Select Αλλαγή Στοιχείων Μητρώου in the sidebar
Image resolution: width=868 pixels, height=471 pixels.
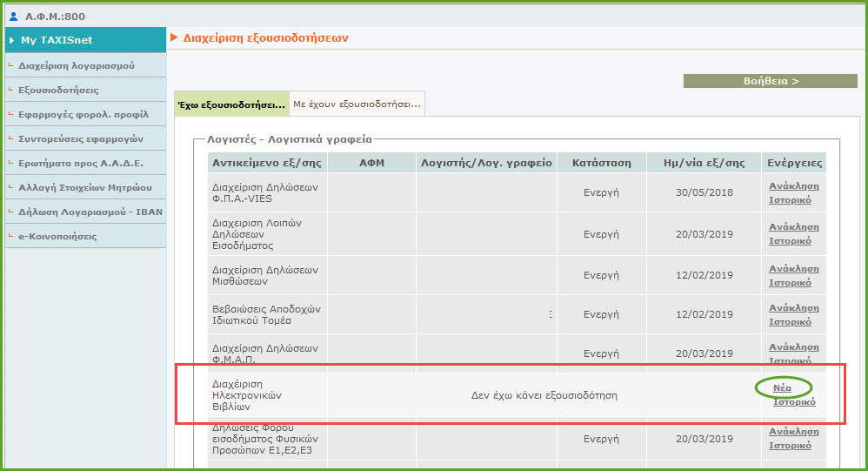click(x=85, y=187)
